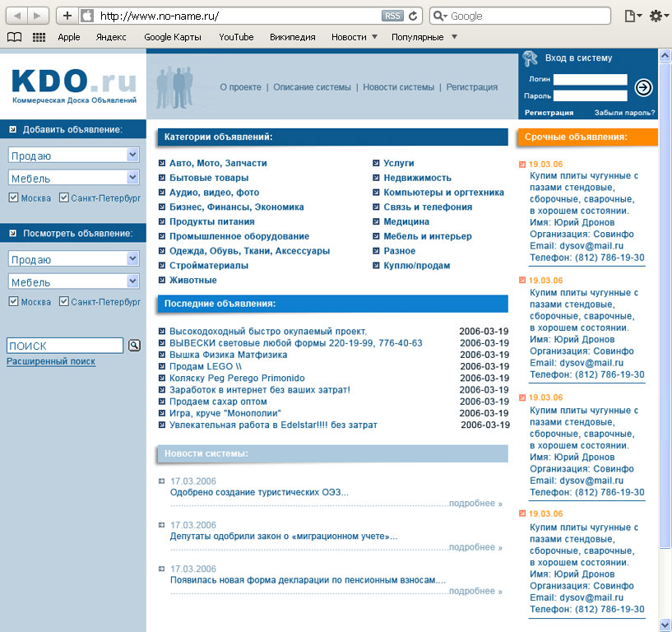Open the bookmarks book icon
The height and width of the screenshot is (632, 672).
(14, 37)
